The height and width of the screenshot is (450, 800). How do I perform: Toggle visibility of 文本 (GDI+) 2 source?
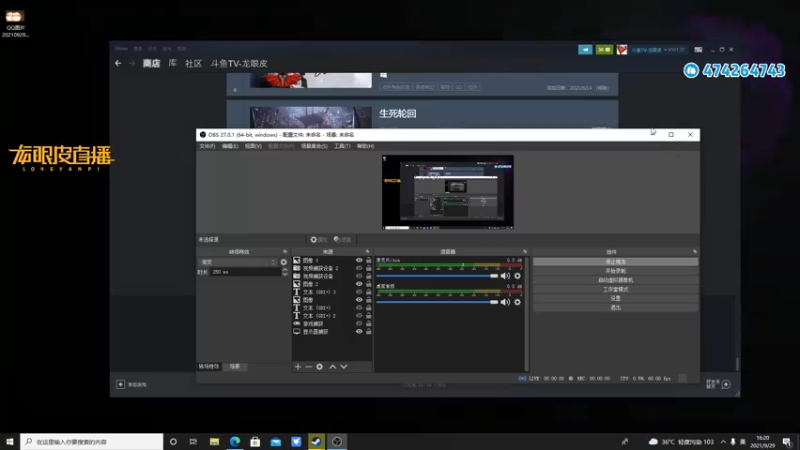click(x=359, y=316)
